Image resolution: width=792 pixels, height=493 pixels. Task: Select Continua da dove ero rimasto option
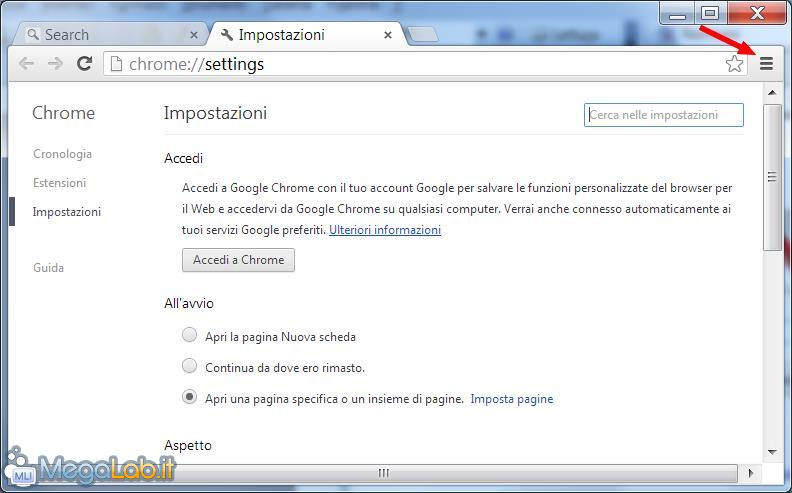(189, 366)
